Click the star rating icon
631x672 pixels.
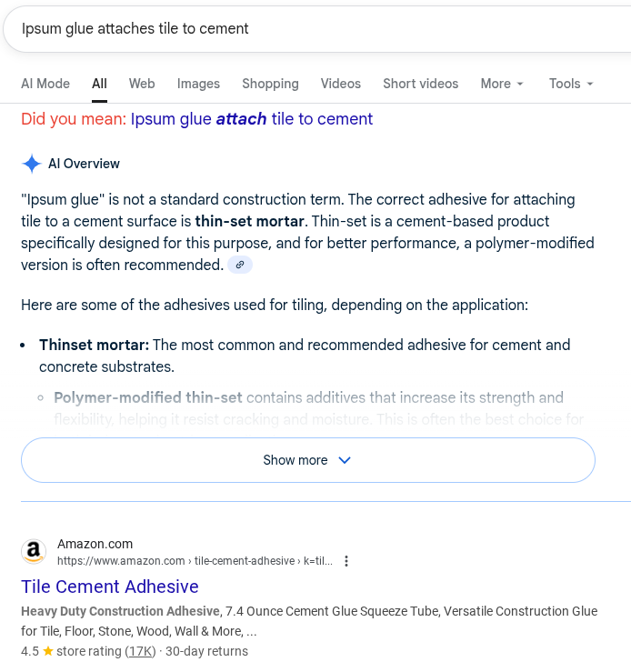coord(48,651)
